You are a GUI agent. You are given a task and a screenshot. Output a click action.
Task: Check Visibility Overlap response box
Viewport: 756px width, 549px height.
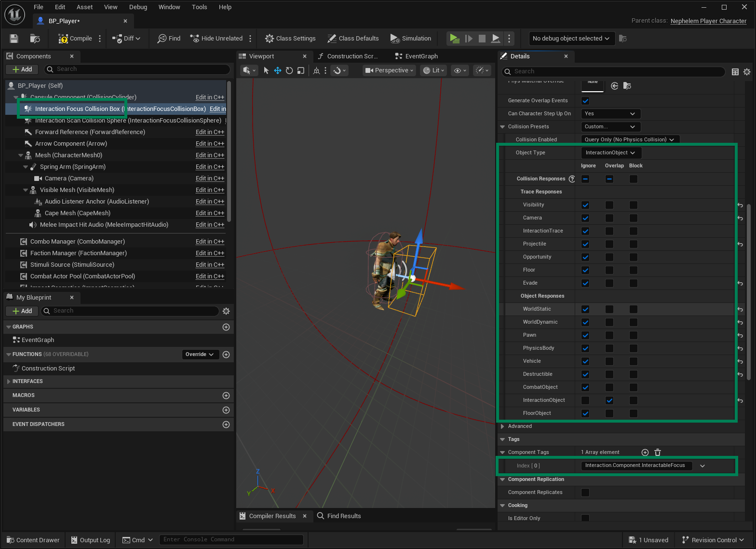pos(609,205)
